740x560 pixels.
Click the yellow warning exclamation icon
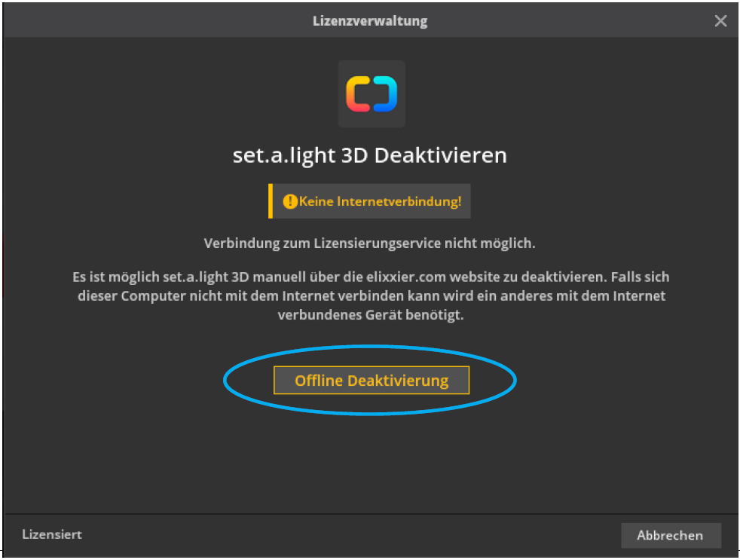290,202
